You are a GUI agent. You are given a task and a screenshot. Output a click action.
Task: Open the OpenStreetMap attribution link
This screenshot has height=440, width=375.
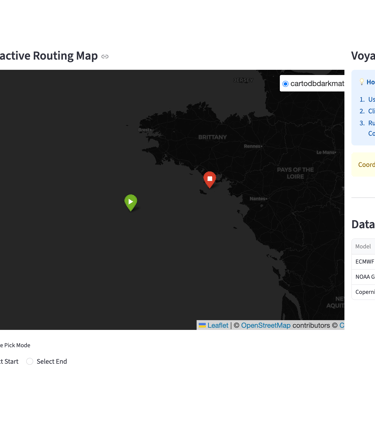(266, 325)
